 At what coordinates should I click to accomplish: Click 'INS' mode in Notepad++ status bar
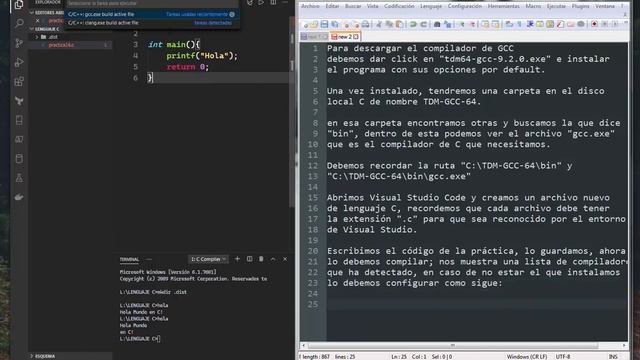point(613,356)
